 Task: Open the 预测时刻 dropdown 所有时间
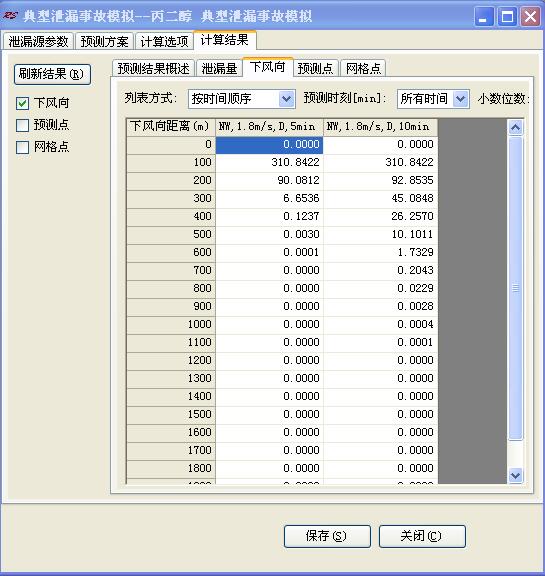click(x=433, y=99)
